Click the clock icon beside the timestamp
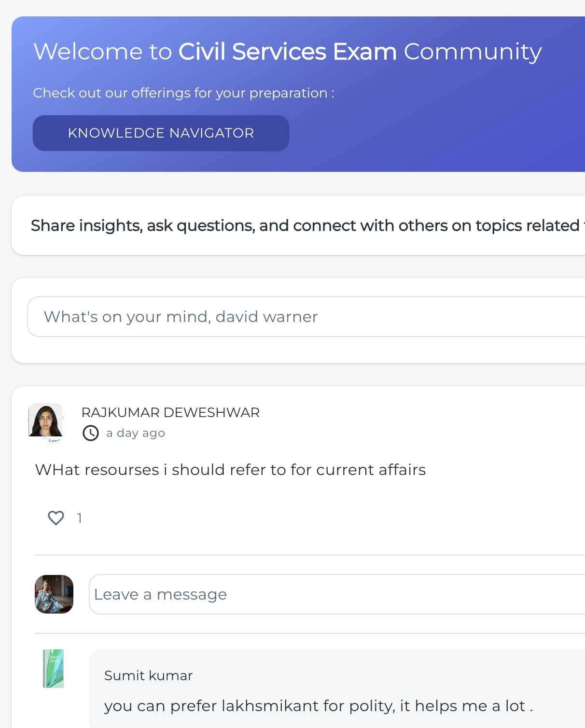Image resolution: width=585 pixels, height=728 pixels. (x=91, y=433)
